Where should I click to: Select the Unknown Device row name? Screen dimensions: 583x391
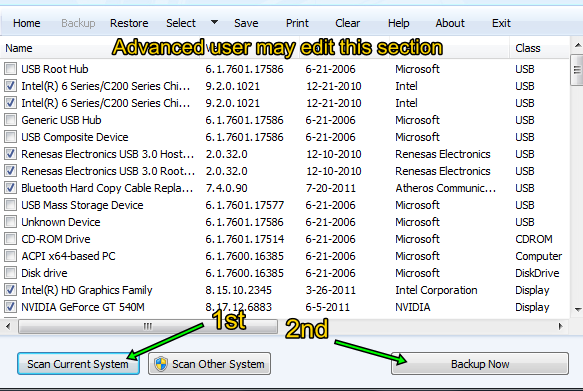(x=61, y=222)
